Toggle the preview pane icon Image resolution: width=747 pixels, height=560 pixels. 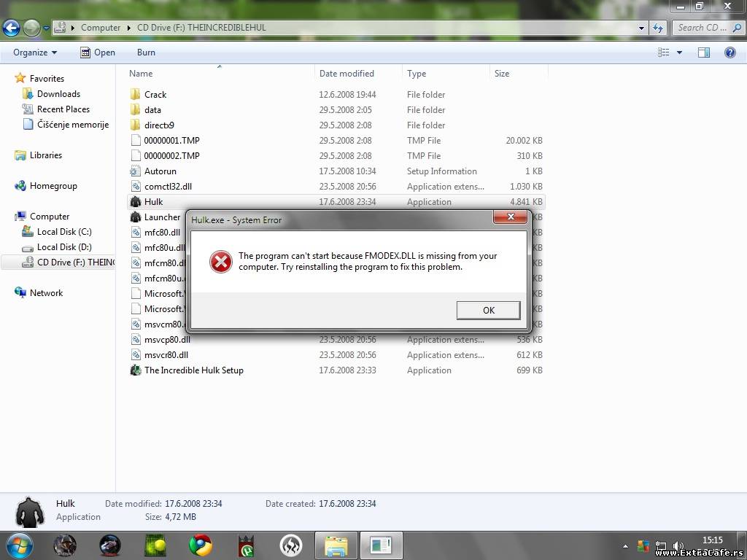pyautogui.click(x=704, y=52)
